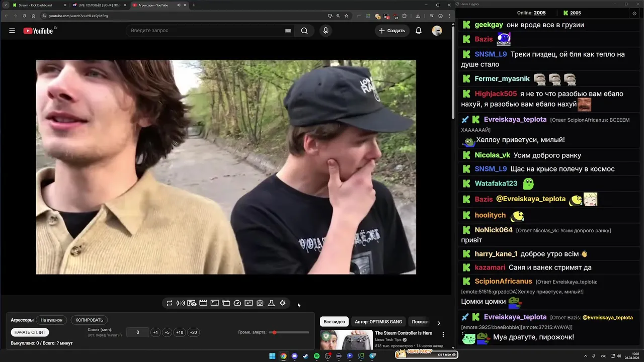Open on-screen keyboard in search box
Viewport: 644px width, 362px height.
pos(288,31)
